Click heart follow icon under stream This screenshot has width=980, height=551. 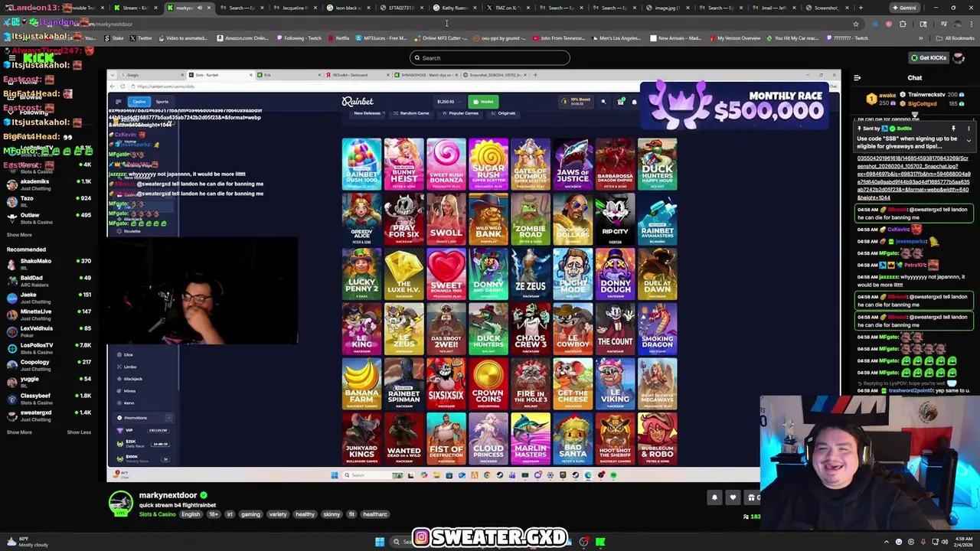tap(733, 497)
